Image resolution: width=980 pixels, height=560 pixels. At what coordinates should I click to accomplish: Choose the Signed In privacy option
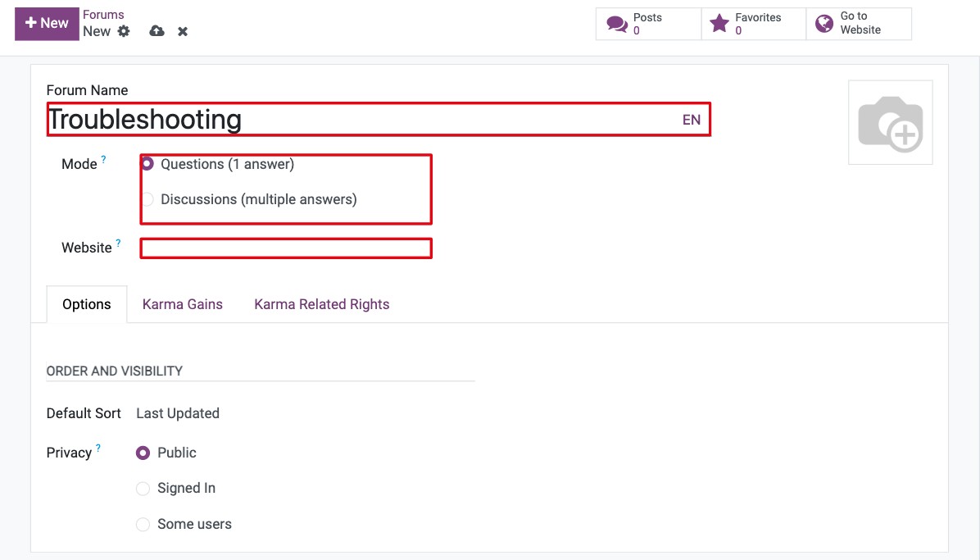point(143,489)
